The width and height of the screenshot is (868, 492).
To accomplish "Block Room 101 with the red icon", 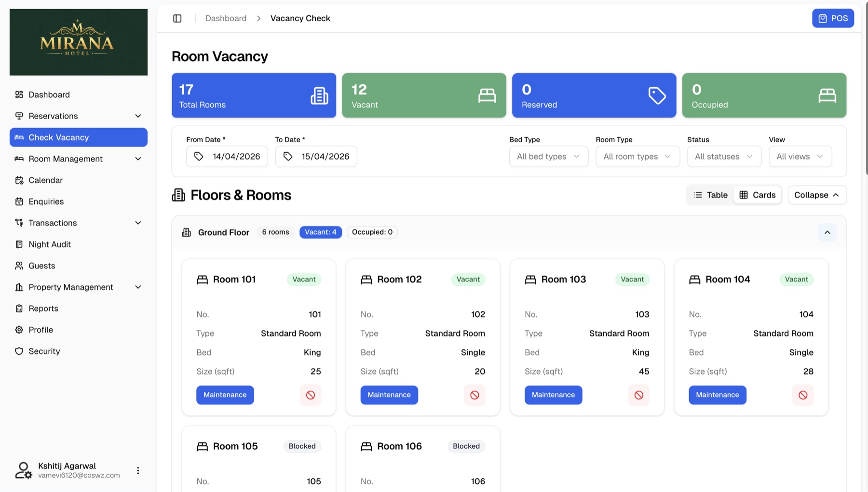I will pyautogui.click(x=311, y=395).
